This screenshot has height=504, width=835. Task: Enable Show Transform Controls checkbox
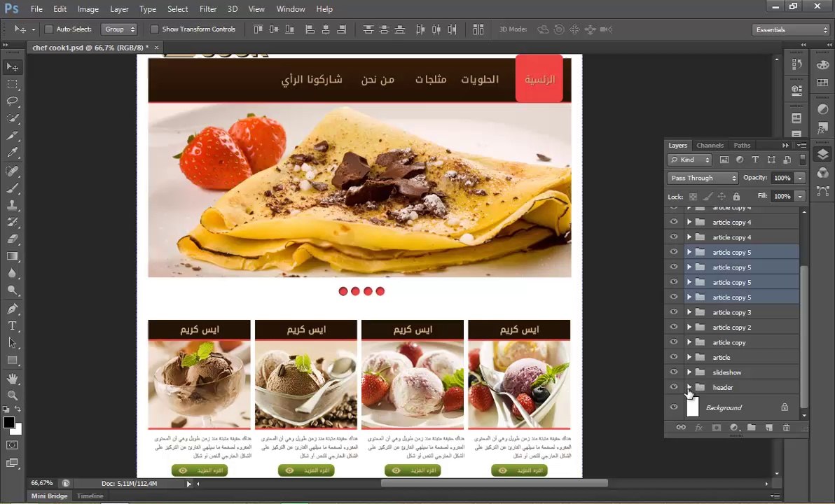click(154, 29)
